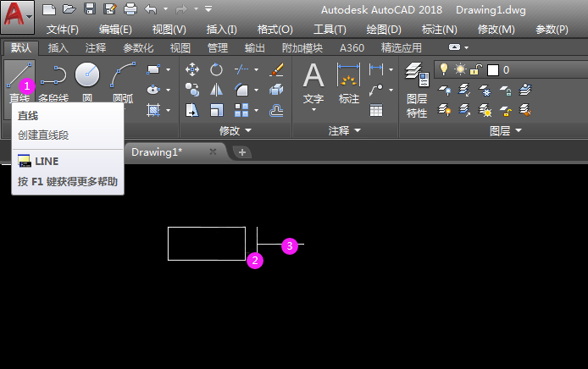Choose the Linear dimension icon
This screenshot has height=369, width=588.
coord(376,69)
